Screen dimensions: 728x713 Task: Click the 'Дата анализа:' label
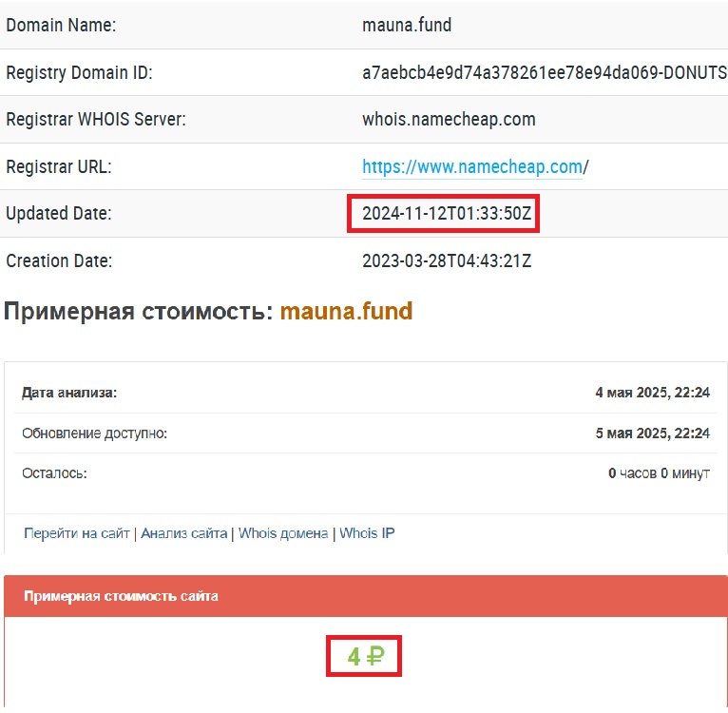(x=69, y=392)
